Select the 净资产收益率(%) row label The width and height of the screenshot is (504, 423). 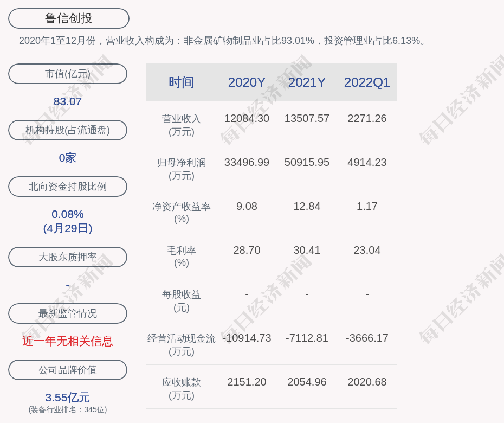click(x=182, y=213)
